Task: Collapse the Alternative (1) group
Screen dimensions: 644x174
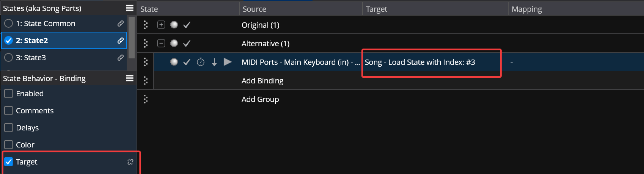Action: [x=161, y=44]
